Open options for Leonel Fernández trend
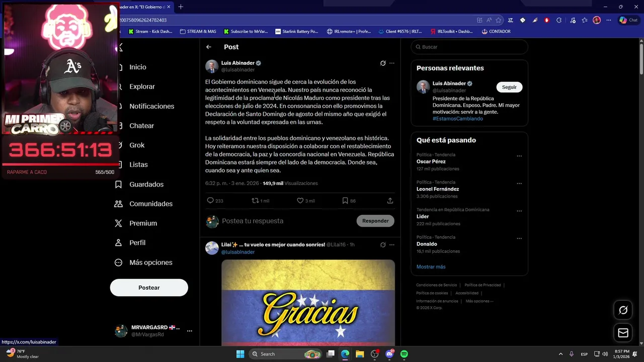This screenshot has width=644, height=362. pos(519,184)
